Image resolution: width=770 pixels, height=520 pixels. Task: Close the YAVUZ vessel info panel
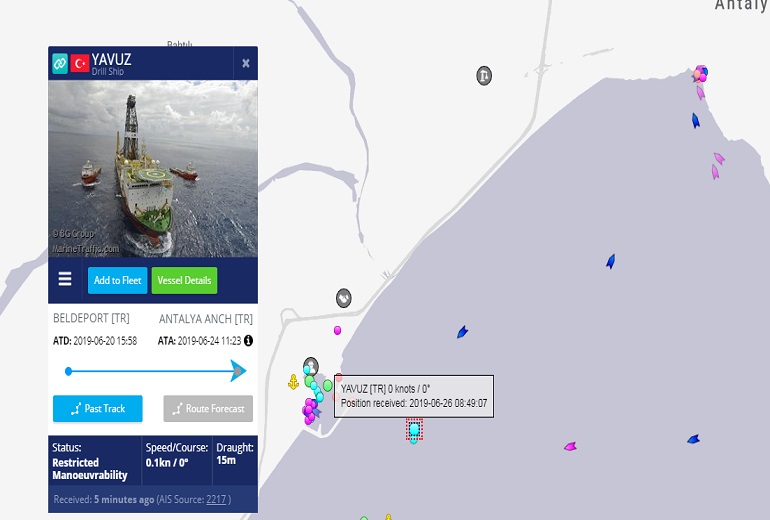pyautogui.click(x=246, y=63)
